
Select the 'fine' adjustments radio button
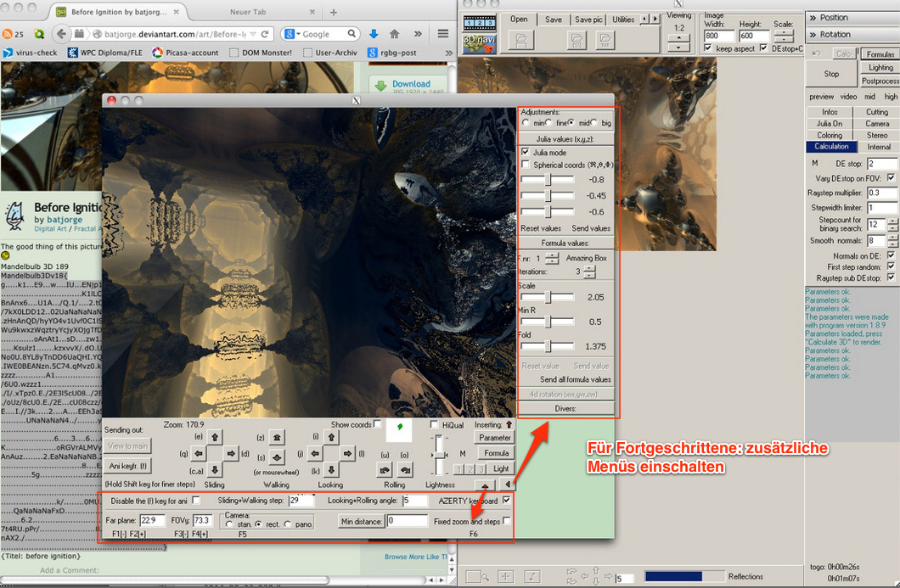(x=548, y=123)
